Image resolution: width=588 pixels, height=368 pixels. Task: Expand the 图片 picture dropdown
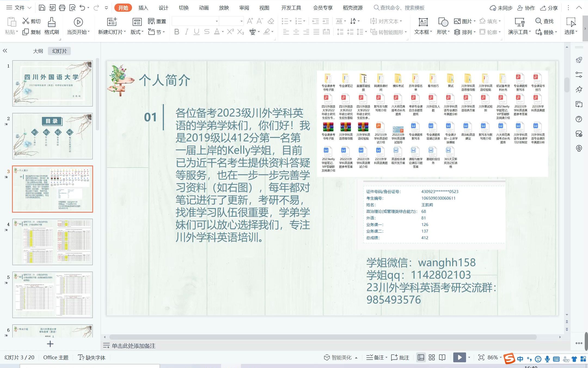click(x=465, y=21)
